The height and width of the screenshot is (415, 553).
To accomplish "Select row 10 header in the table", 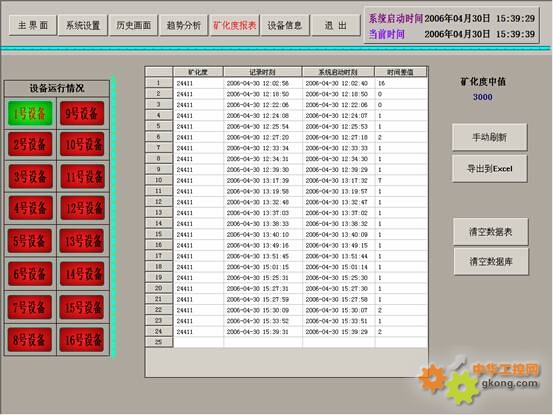I will 159,180.
